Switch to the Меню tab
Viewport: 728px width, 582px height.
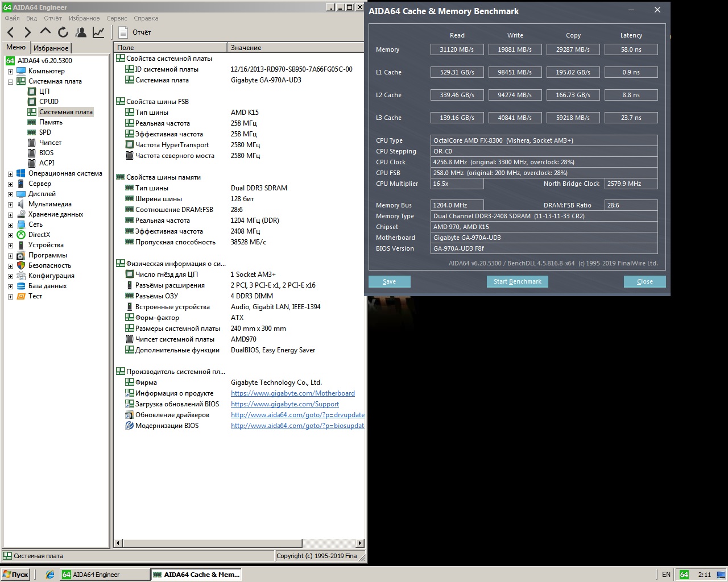[x=16, y=48]
